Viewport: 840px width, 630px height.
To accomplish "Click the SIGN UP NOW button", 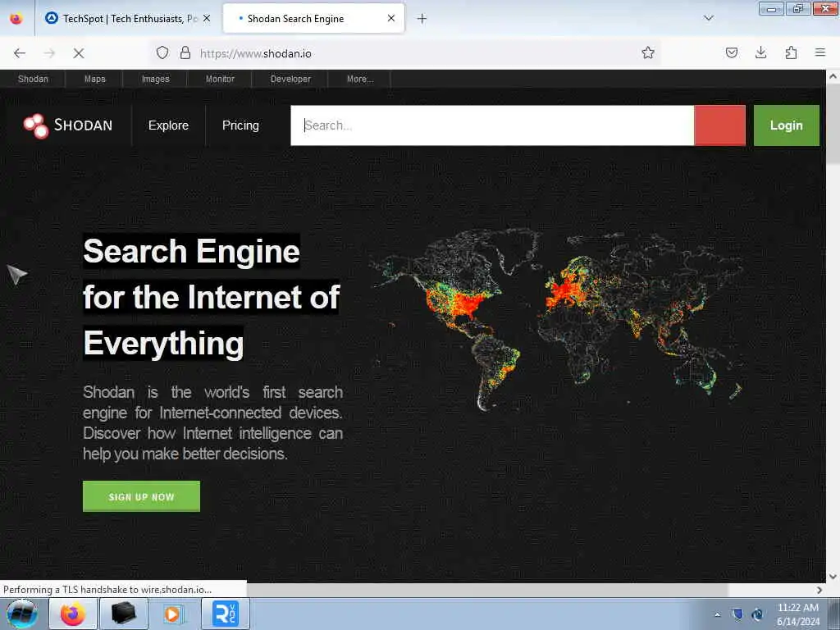I will pos(141,496).
